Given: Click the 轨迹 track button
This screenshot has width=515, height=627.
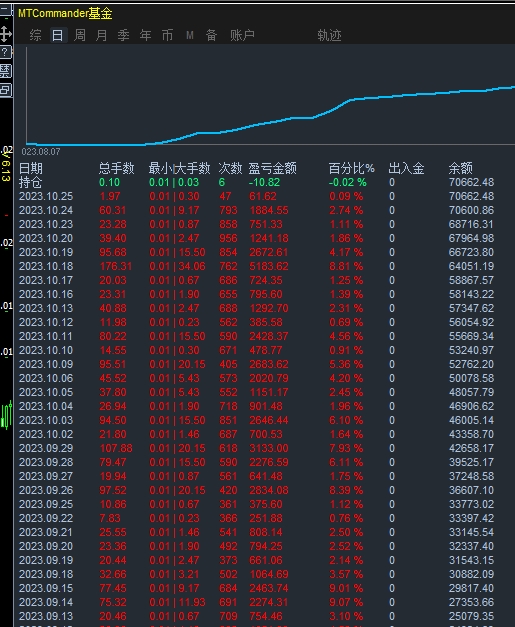Looking at the screenshot, I should (x=329, y=35).
